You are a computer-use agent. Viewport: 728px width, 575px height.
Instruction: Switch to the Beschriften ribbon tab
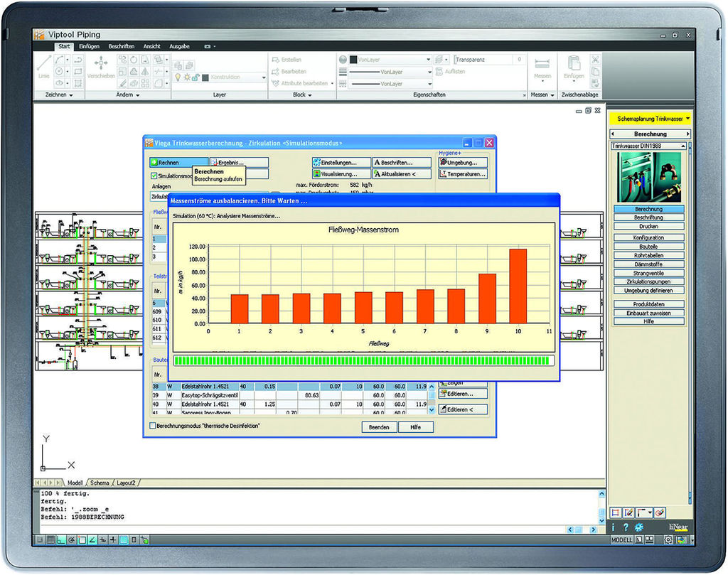[x=121, y=46]
